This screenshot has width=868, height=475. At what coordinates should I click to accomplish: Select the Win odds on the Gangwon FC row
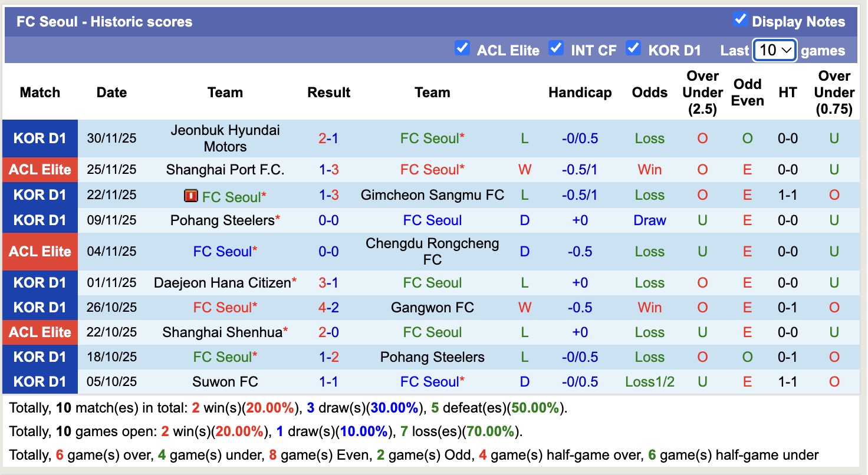649,307
